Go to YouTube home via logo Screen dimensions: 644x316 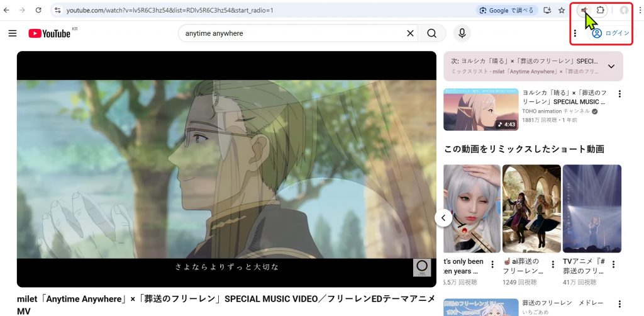coord(50,33)
